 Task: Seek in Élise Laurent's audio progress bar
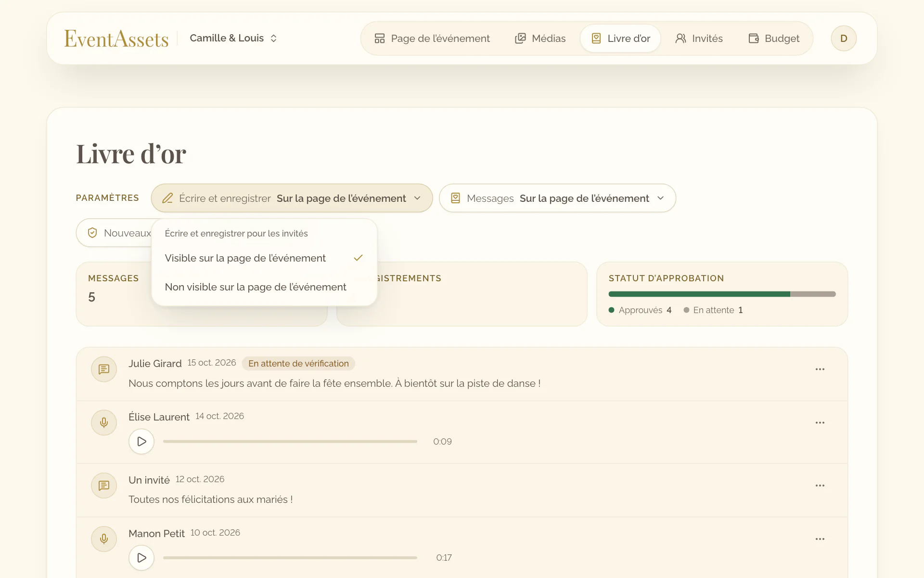(x=290, y=441)
